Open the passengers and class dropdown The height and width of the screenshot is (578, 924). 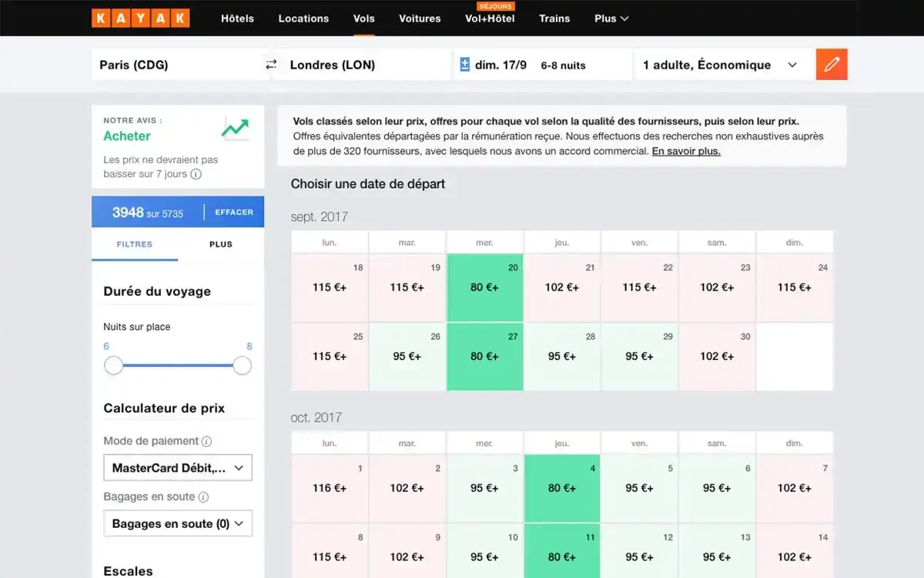(722, 65)
